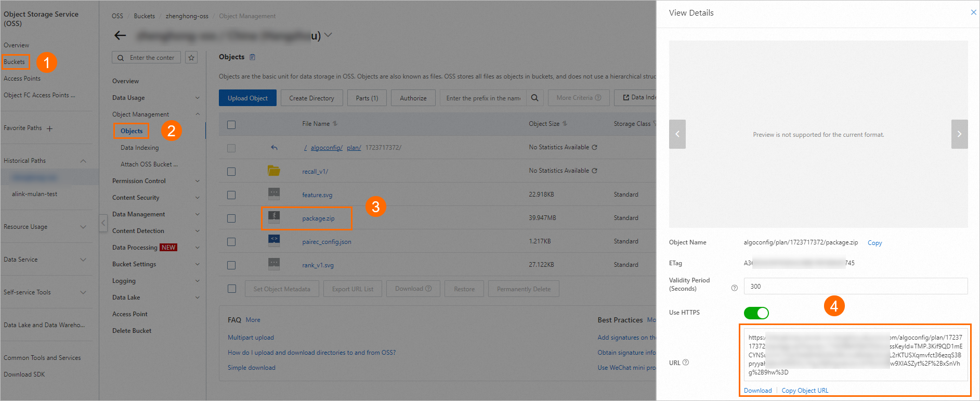
Task: Click the Download link under the URL
Action: [x=757, y=391]
